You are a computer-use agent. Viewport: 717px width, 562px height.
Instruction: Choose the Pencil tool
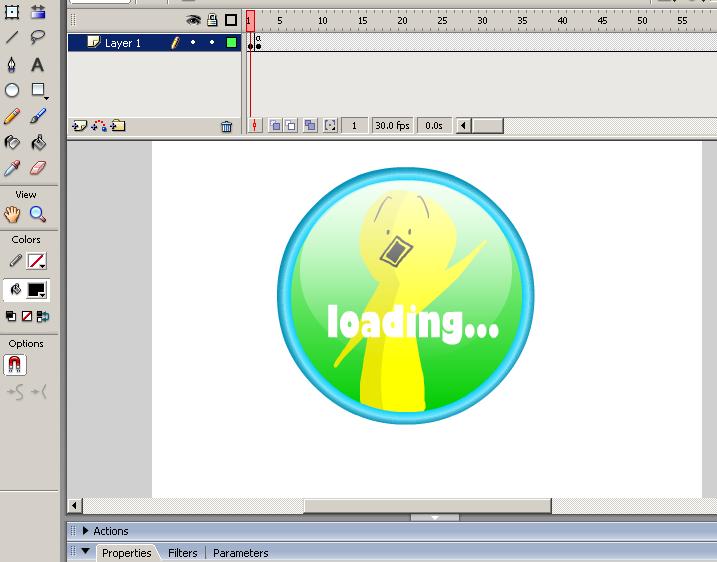[12, 117]
